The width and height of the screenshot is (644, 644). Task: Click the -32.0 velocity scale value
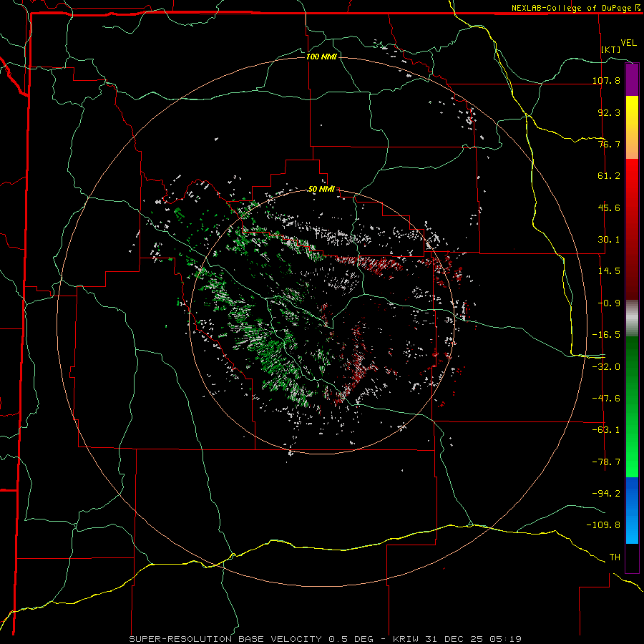pyautogui.click(x=606, y=367)
